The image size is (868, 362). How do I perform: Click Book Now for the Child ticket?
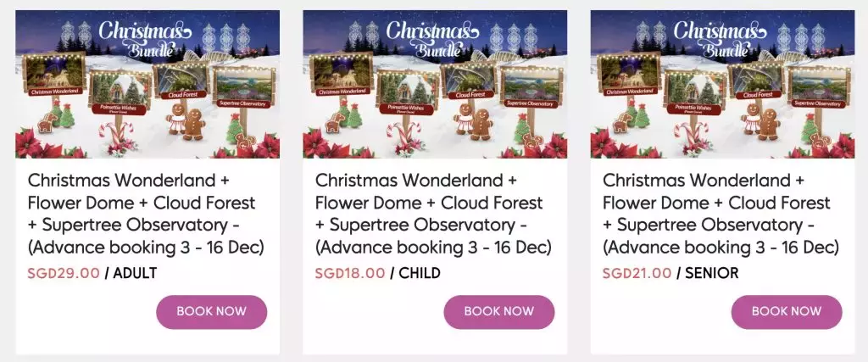[x=499, y=312]
